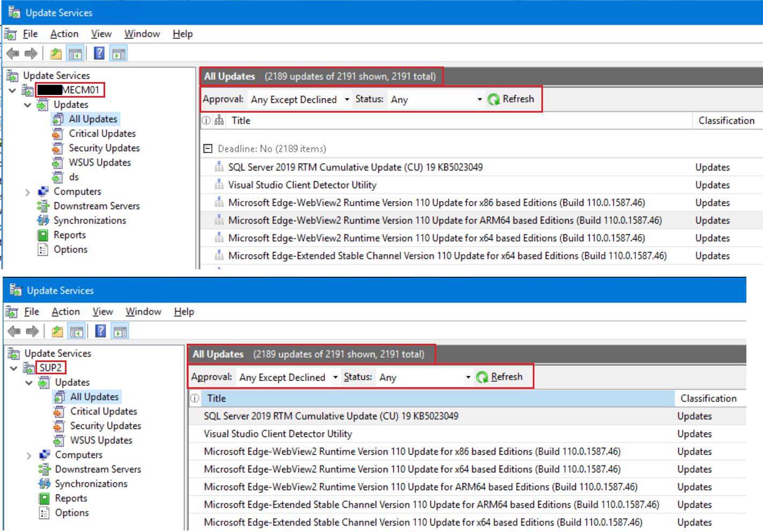The image size is (763, 532).
Task: Click the information column header icon in bottom window
Action: click(x=195, y=398)
